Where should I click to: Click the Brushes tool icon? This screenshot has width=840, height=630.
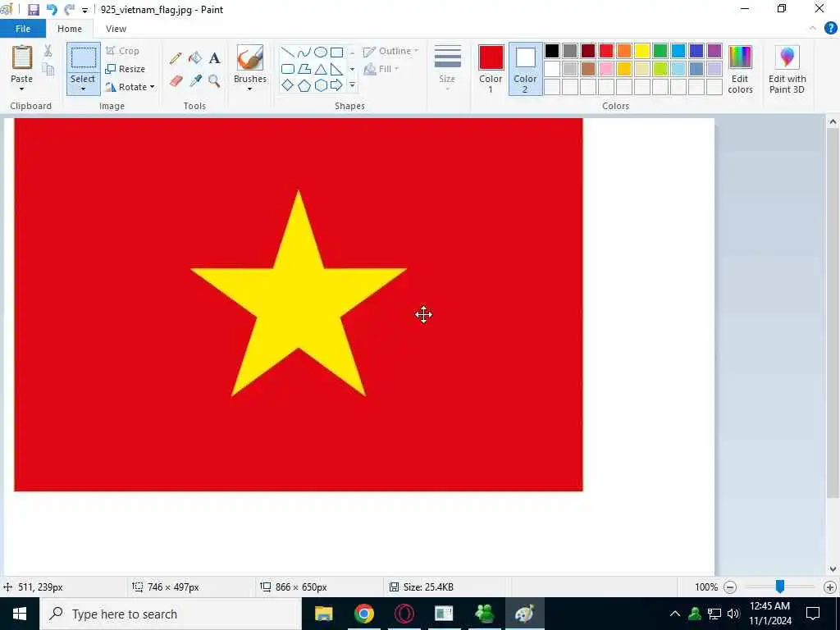tap(249, 58)
